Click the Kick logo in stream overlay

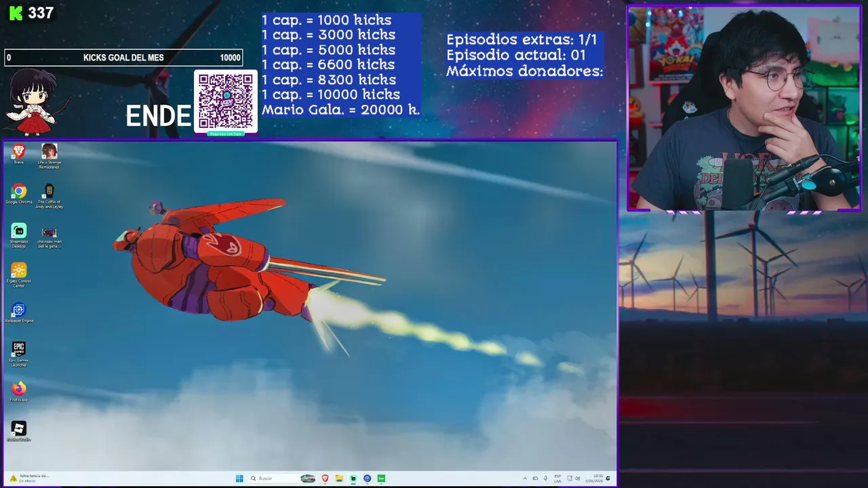pyautogui.click(x=16, y=13)
